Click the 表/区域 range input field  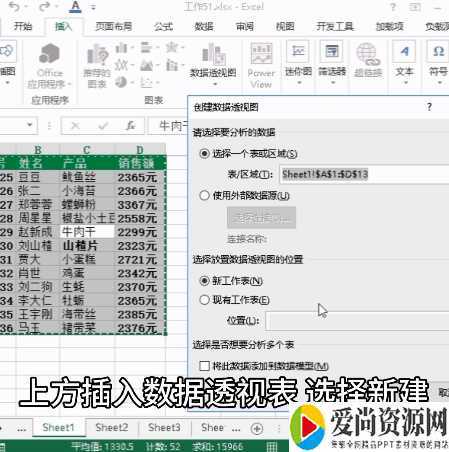[364, 174]
